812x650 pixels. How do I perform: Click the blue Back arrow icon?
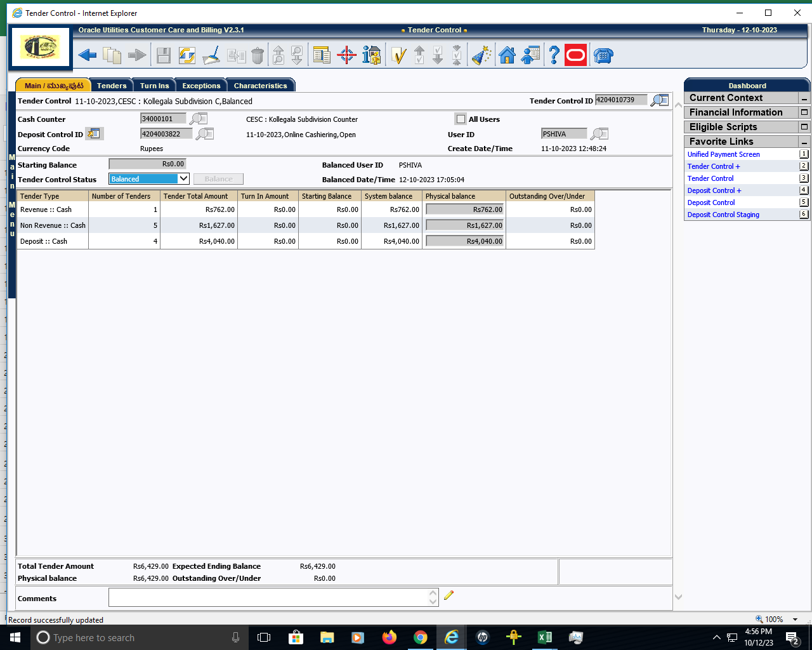pos(88,56)
